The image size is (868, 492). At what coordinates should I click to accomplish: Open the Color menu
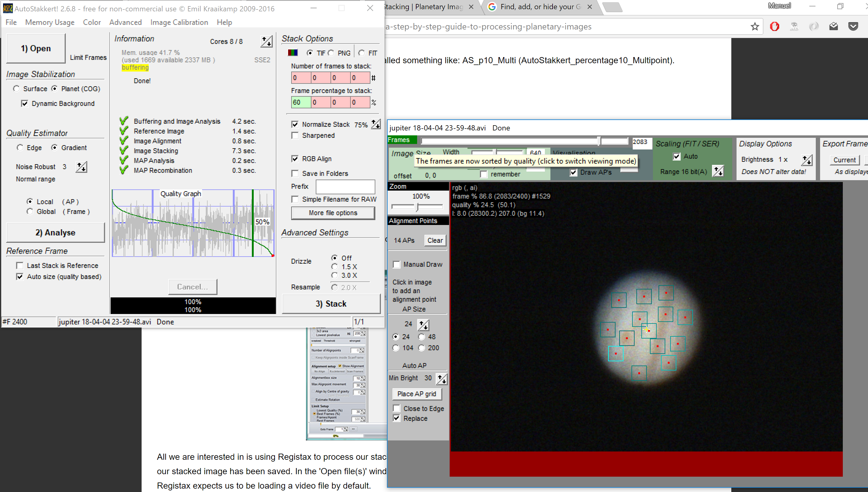coord(92,22)
